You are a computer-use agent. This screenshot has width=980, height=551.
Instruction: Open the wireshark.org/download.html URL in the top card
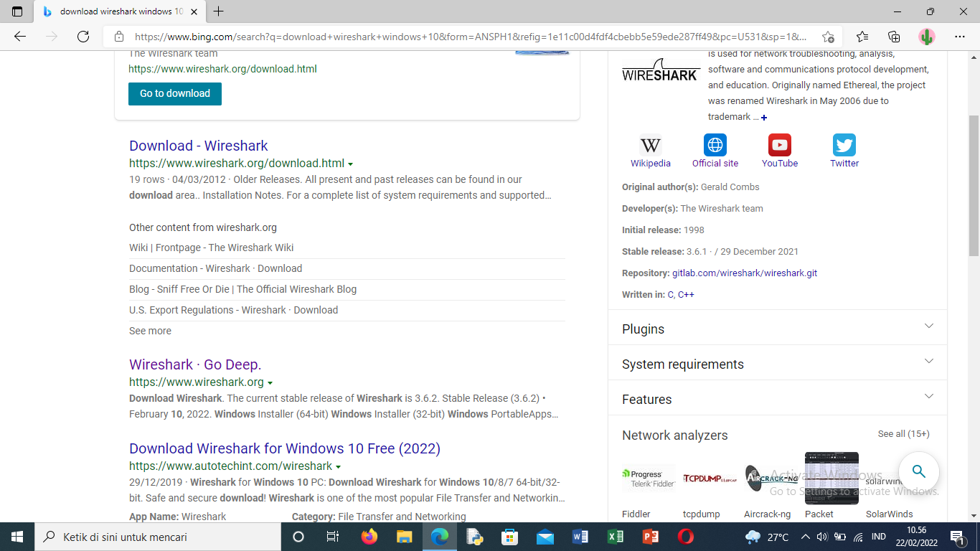tap(222, 69)
